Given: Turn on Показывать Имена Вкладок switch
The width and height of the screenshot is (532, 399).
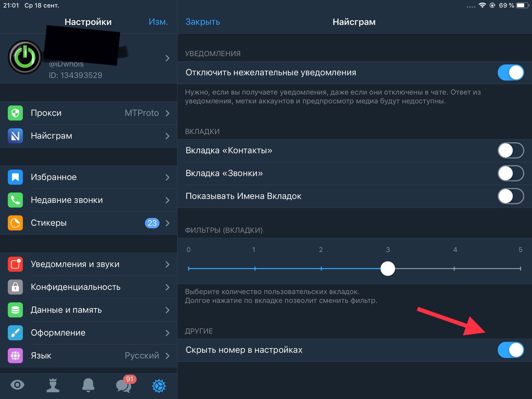Looking at the screenshot, I should tap(511, 196).
